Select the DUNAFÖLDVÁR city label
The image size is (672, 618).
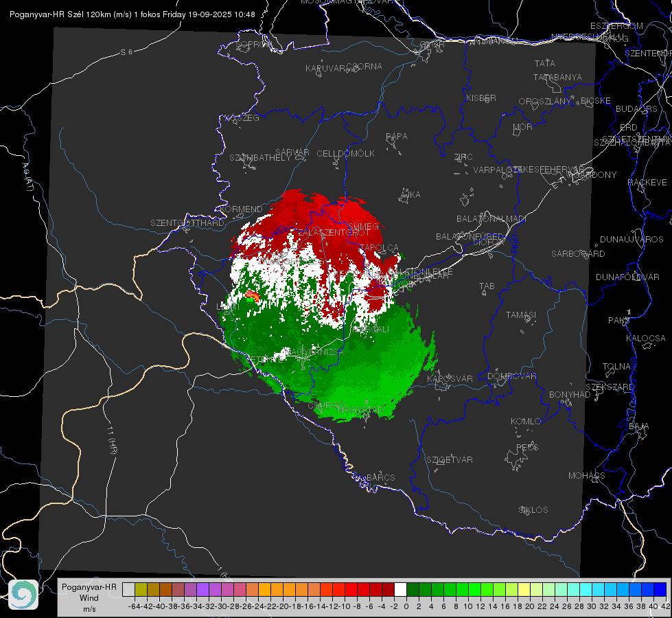pyautogui.click(x=627, y=277)
